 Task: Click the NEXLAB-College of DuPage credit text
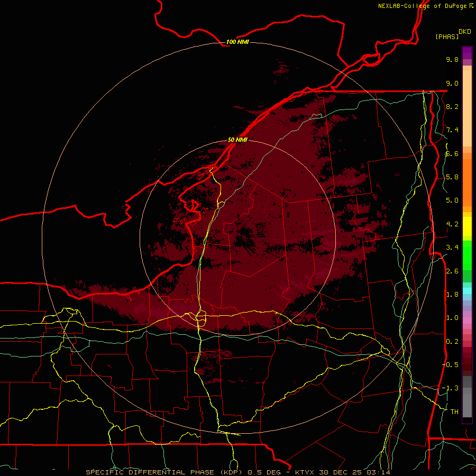tap(422, 6)
